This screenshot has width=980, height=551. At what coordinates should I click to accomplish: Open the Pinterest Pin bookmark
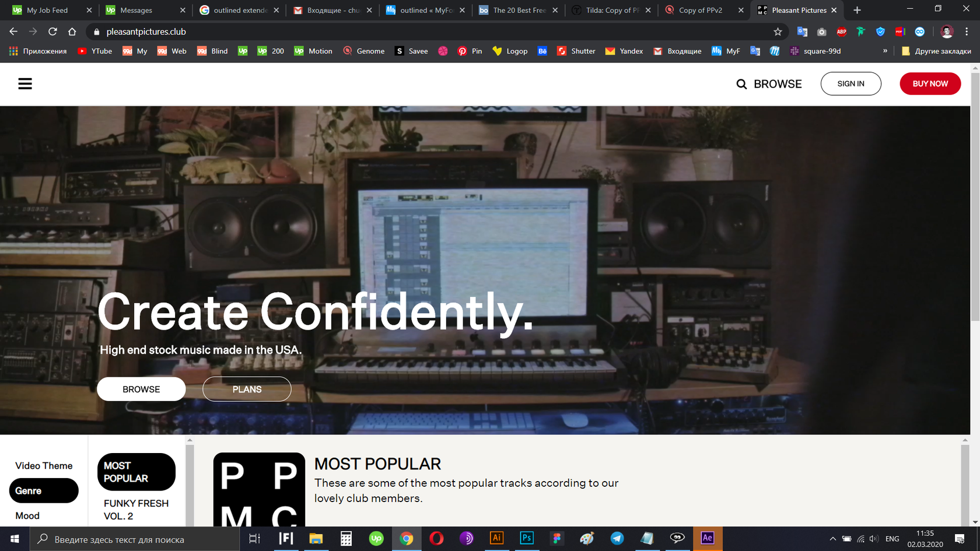coord(470,51)
